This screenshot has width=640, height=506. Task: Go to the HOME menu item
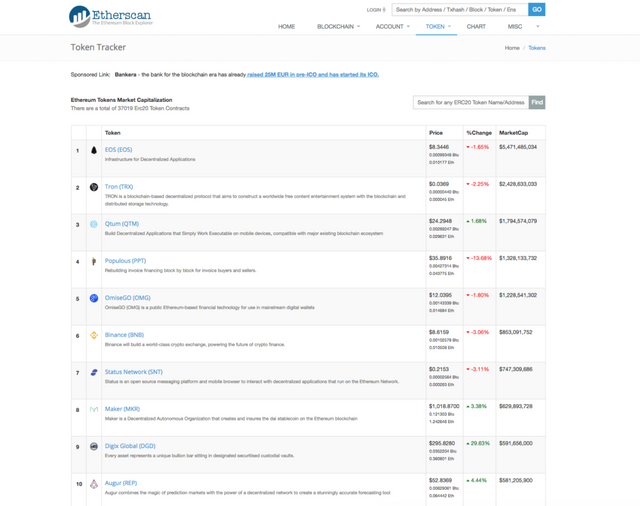click(x=287, y=27)
